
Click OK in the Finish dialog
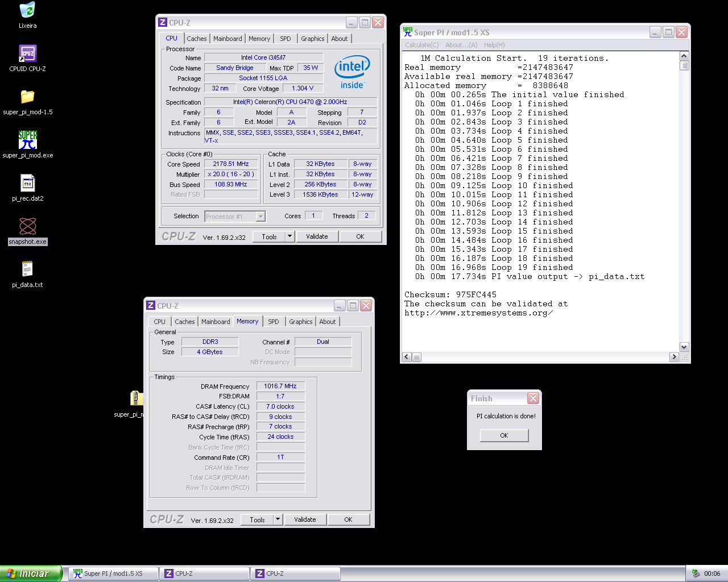click(504, 435)
